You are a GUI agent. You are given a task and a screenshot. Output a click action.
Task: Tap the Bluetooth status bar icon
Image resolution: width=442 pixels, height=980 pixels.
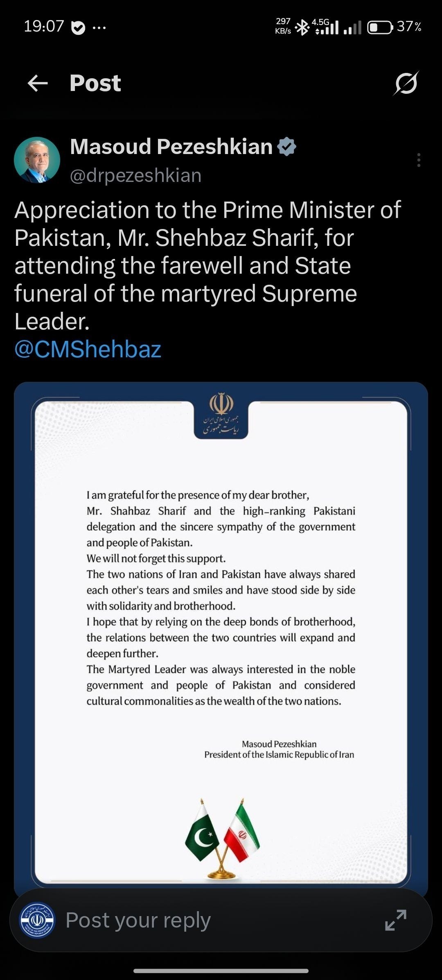tap(302, 27)
